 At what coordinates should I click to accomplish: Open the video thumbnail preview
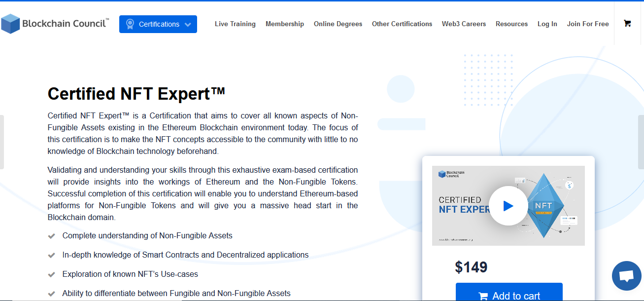tap(508, 206)
